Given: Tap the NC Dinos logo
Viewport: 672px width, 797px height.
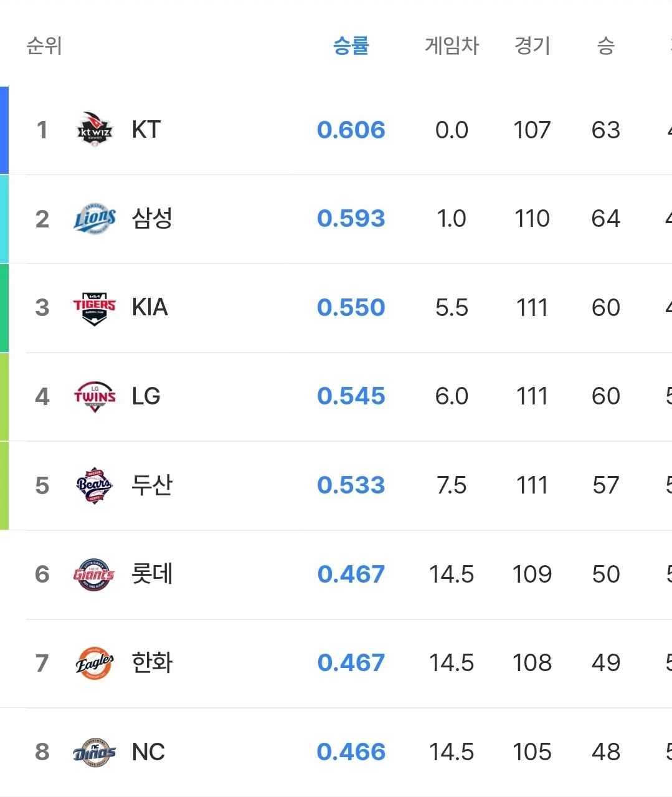Looking at the screenshot, I should [x=95, y=752].
